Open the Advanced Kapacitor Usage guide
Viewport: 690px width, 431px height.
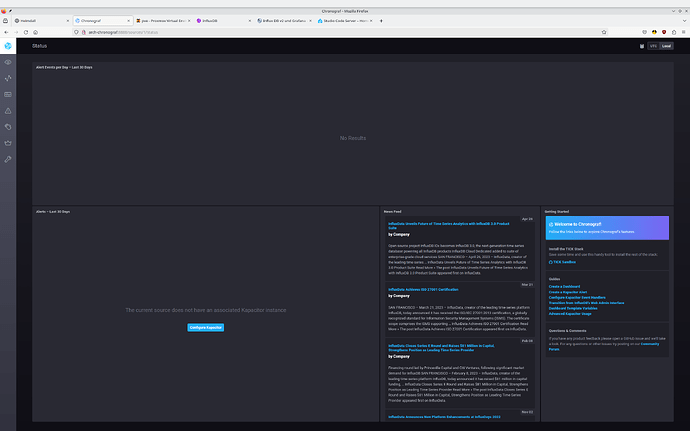[570, 314]
